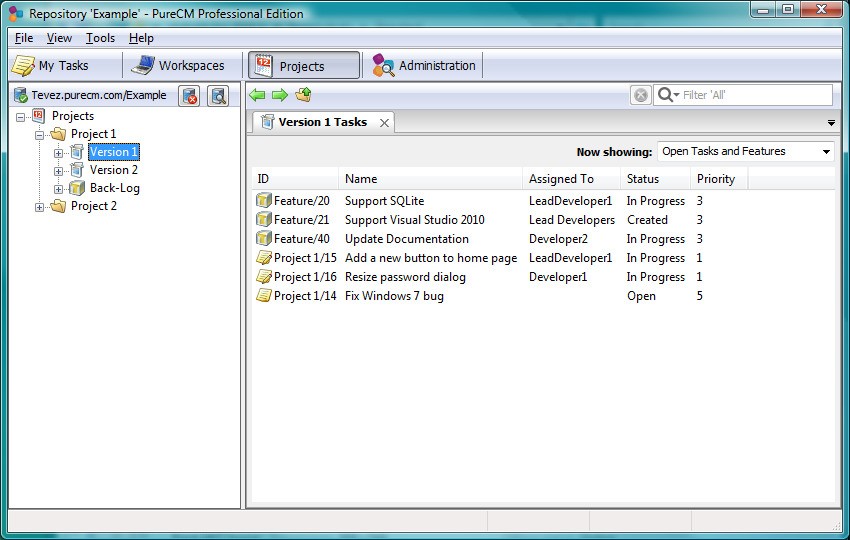Sort tasks by the Priority column
The height and width of the screenshot is (540, 850).
(718, 179)
